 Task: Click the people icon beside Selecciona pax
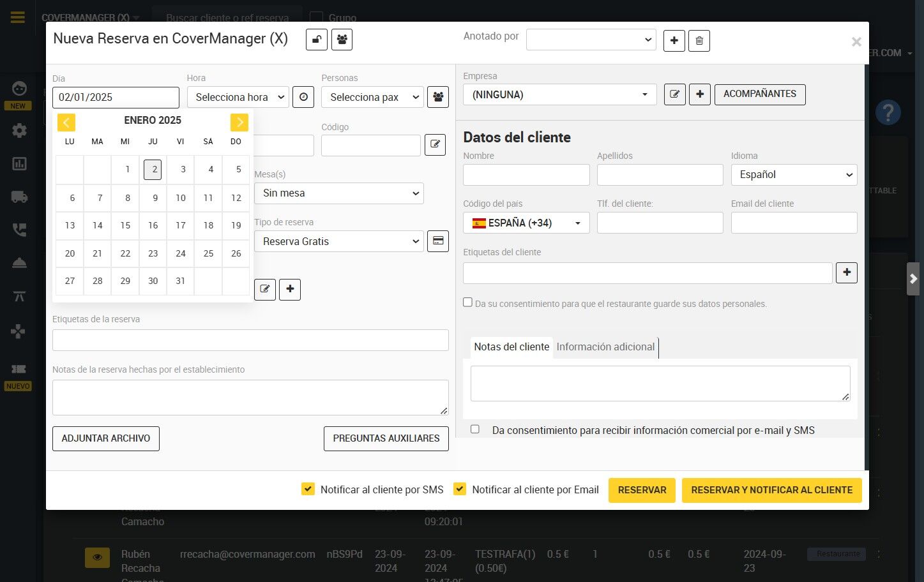click(x=438, y=97)
